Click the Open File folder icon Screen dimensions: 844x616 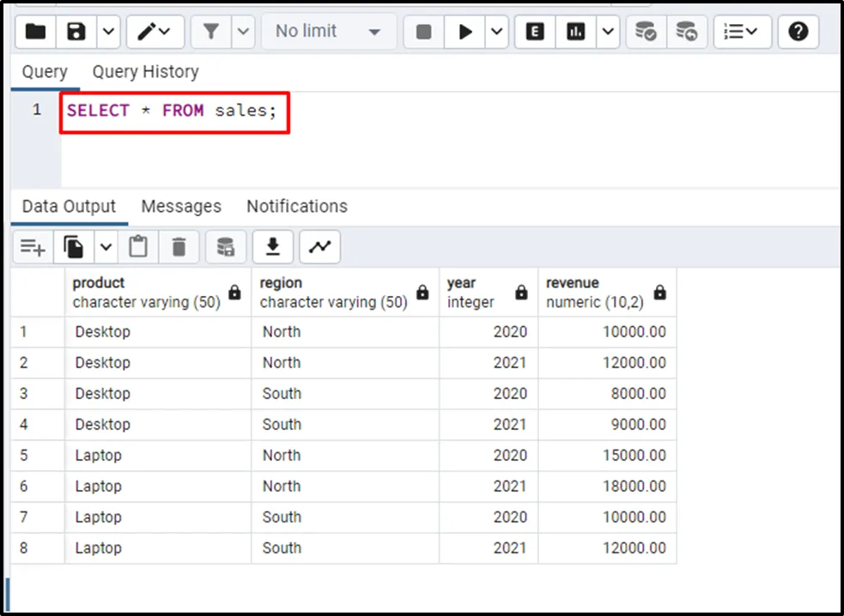pyautogui.click(x=35, y=32)
